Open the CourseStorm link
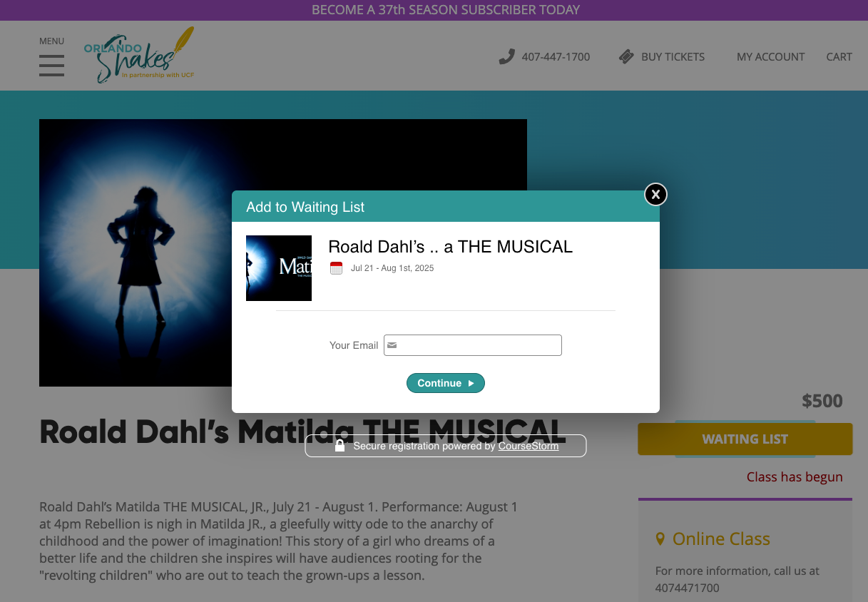 click(x=529, y=446)
